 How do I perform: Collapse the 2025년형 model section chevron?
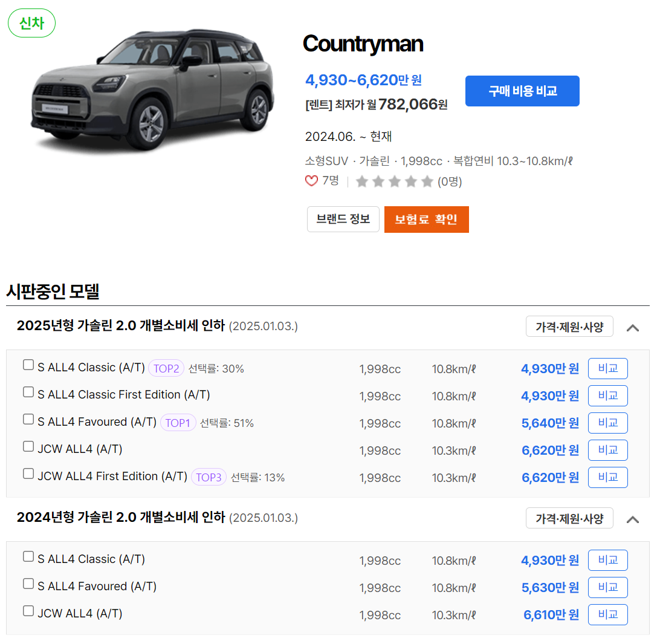coord(633,328)
